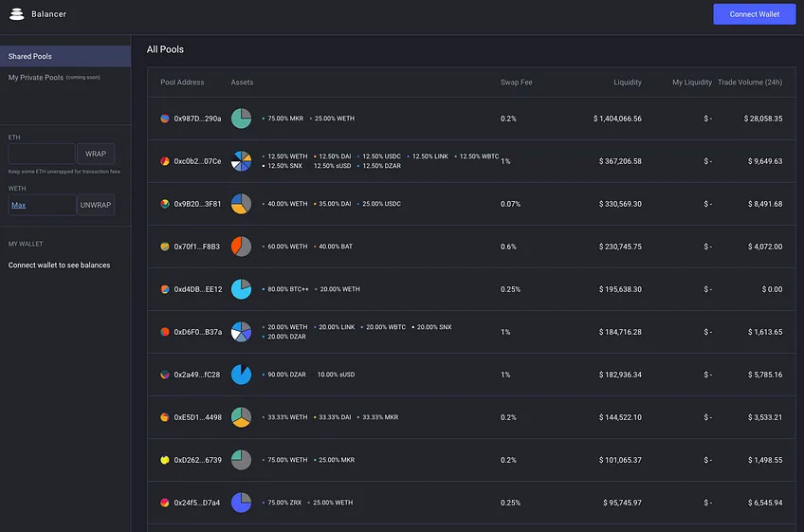Click the Max link in WETH field
Image resolution: width=804 pixels, height=532 pixels.
pyautogui.click(x=18, y=205)
